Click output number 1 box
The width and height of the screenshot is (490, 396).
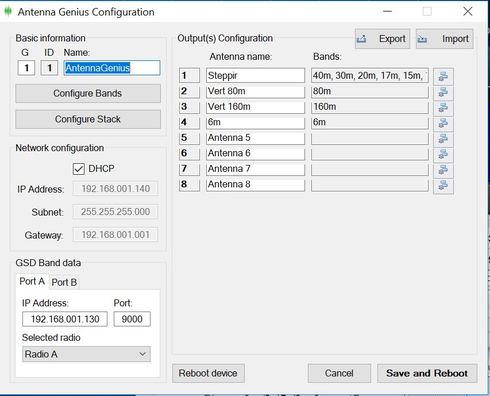pos(189,75)
